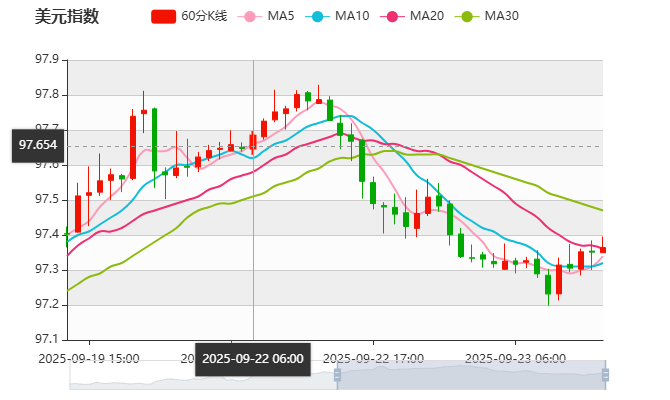Toggle visibility using the MA20 legend text

427,16
